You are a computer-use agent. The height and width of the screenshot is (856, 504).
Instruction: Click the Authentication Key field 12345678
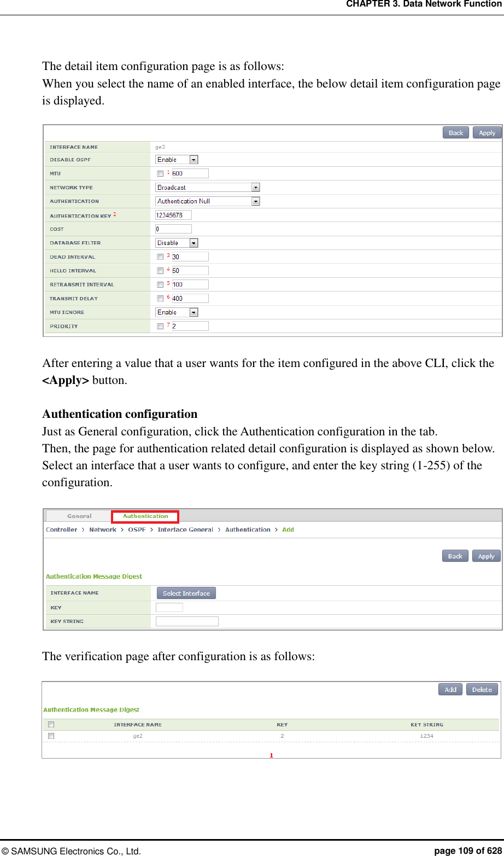click(173, 215)
